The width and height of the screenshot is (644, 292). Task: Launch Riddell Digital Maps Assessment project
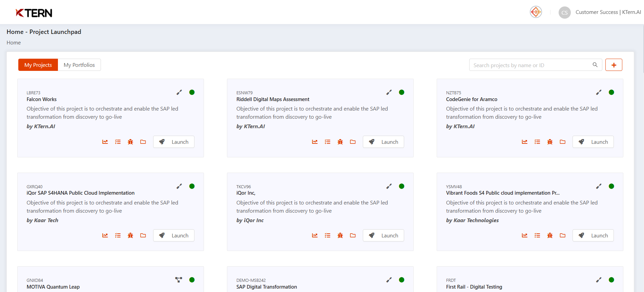(383, 142)
